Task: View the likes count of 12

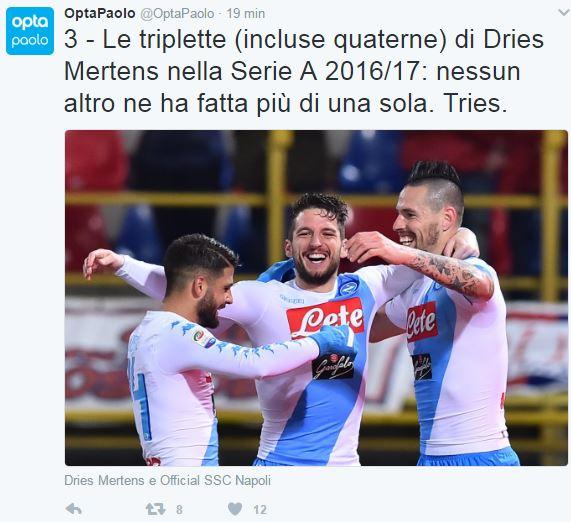Action: click(x=260, y=510)
